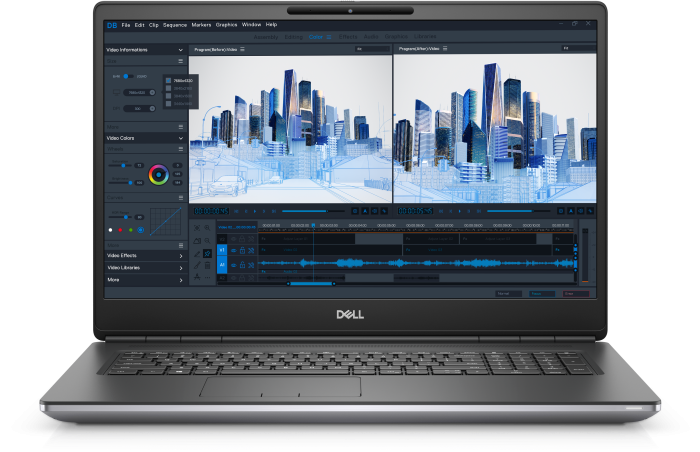Collapse the Video Informations panel
This screenshot has width=700, height=452.
[180, 50]
